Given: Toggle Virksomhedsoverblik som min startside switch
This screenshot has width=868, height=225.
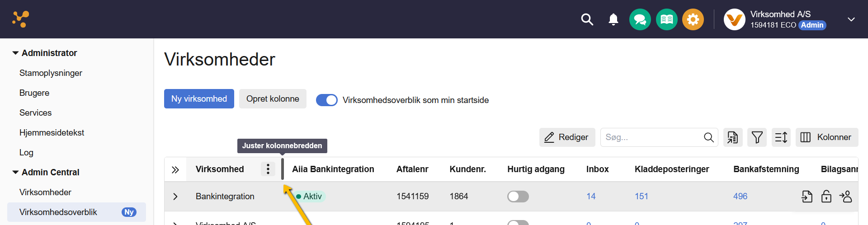Looking at the screenshot, I should (326, 100).
